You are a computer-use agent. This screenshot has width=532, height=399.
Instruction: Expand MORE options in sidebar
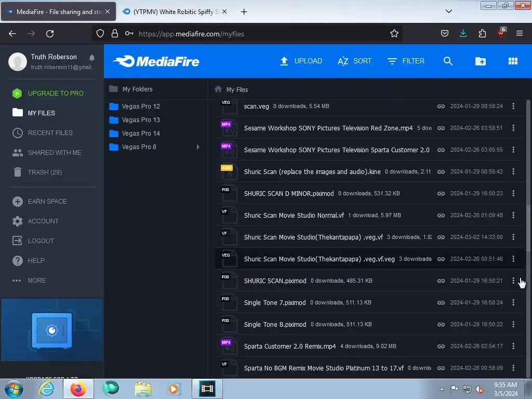[29, 281]
